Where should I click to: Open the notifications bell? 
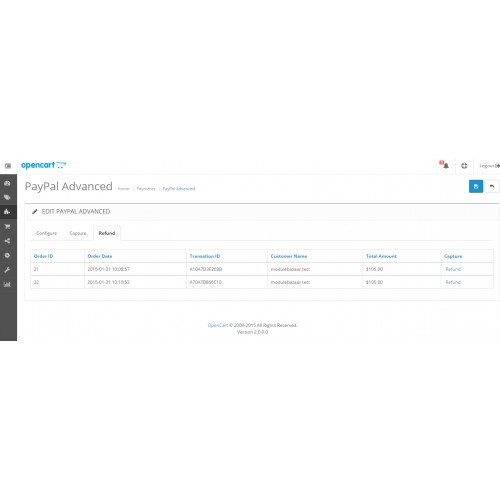pyautogui.click(x=445, y=165)
